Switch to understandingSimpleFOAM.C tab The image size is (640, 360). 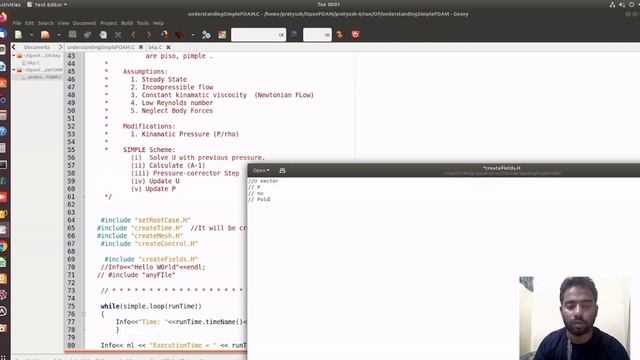[101, 47]
